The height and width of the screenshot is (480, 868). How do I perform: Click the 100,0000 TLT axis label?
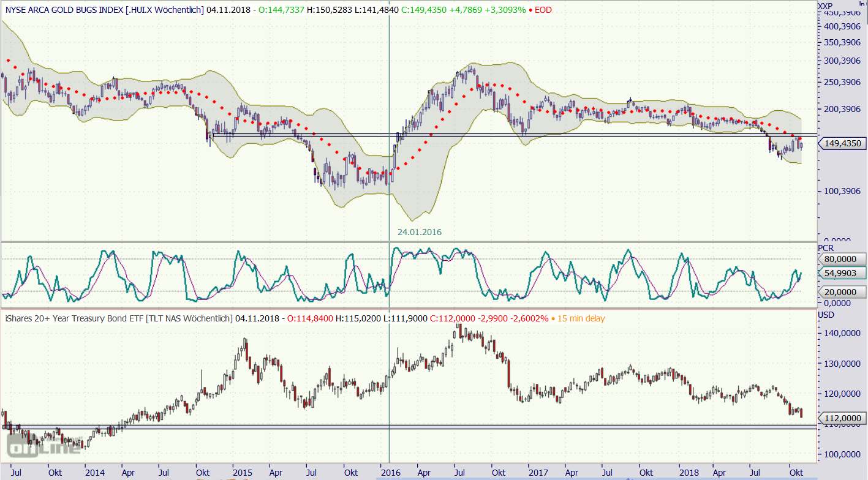(842, 454)
